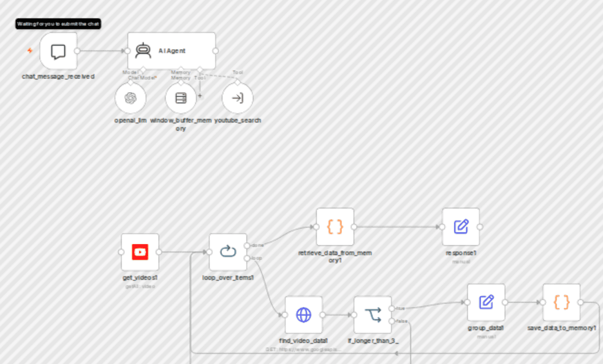This screenshot has width=603, height=364.
Task: Select the loop_over_items1 loop node
Action: (x=228, y=252)
